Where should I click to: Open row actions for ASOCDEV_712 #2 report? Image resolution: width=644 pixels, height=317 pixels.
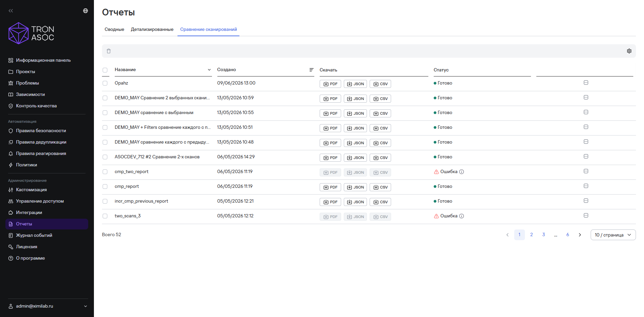click(x=586, y=156)
